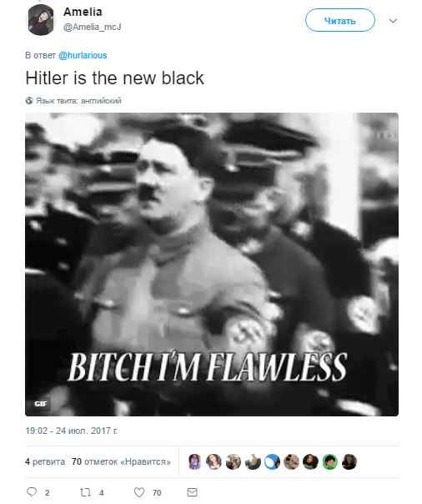The width and height of the screenshot is (422, 504).
Task: Click the retweet arrows icon
Action: 85,492
